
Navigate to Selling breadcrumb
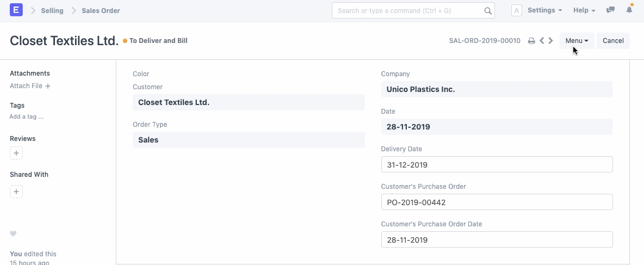pyautogui.click(x=52, y=10)
